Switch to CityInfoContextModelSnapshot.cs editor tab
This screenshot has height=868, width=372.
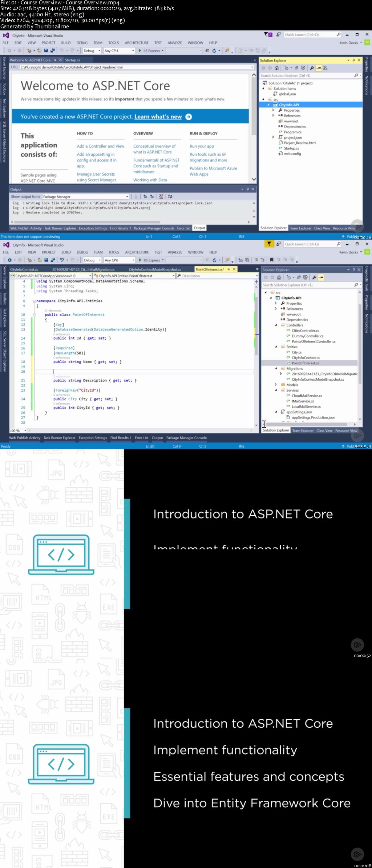[x=155, y=269]
